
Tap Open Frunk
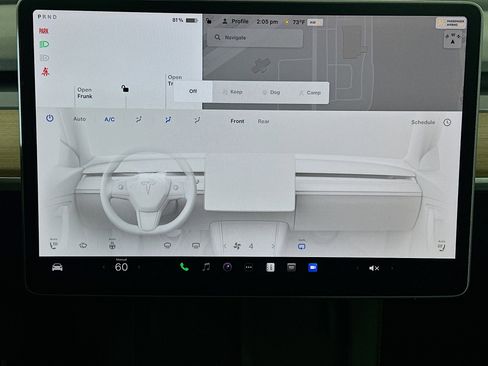pos(85,93)
